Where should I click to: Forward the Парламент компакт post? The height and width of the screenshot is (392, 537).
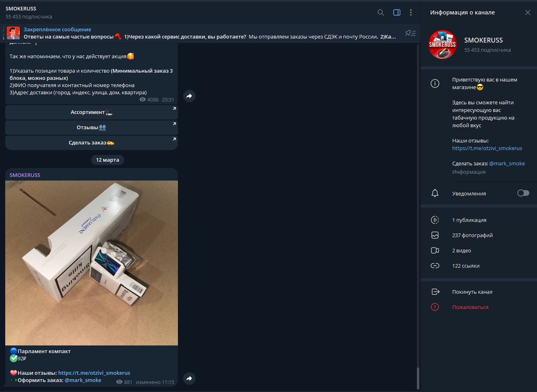pos(189,378)
